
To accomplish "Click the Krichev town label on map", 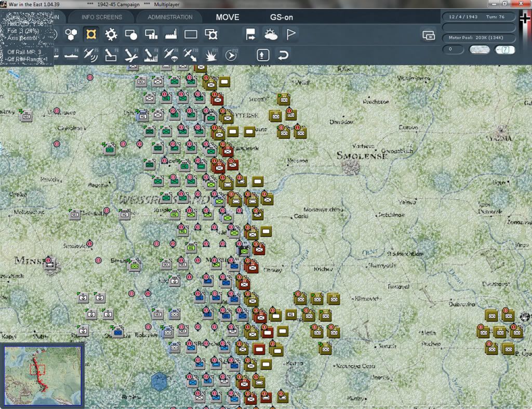I will [x=323, y=269].
